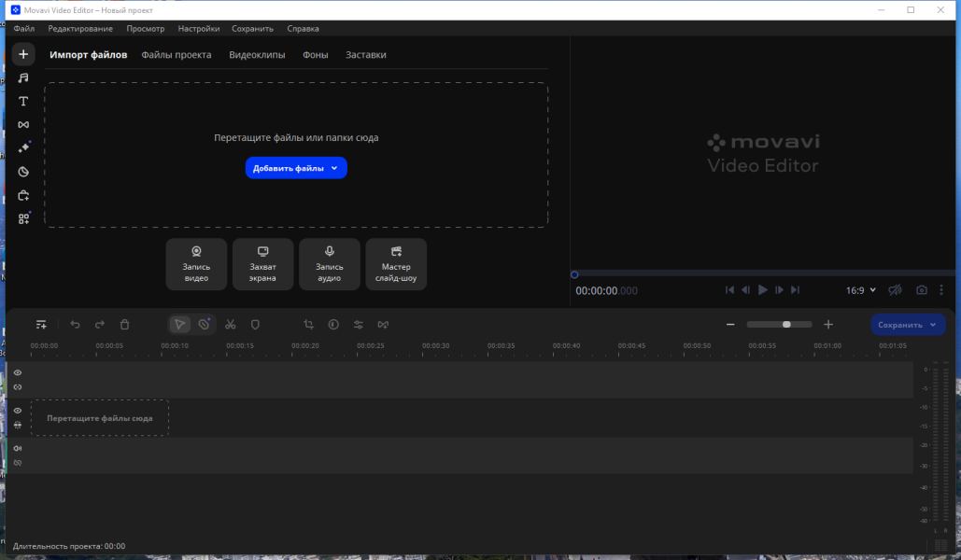
Task: Open the clock-shaped icon in sidebar
Action: [x=23, y=172]
